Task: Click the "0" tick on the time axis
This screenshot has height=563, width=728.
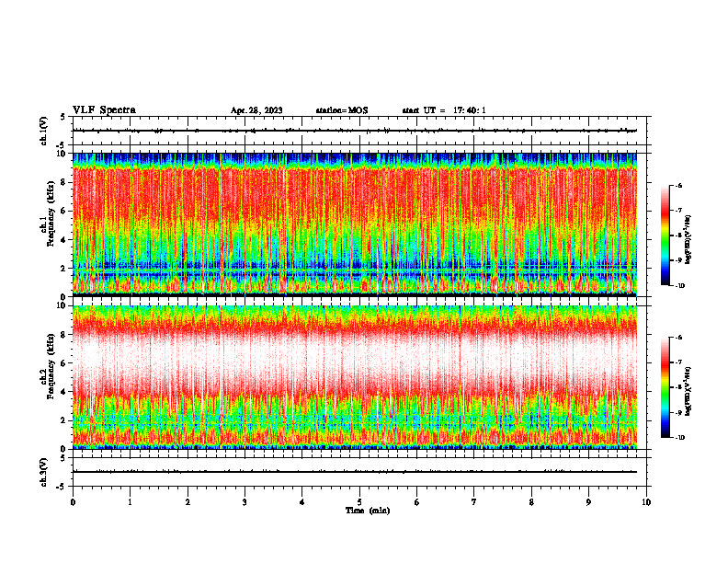Action: click(x=73, y=502)
